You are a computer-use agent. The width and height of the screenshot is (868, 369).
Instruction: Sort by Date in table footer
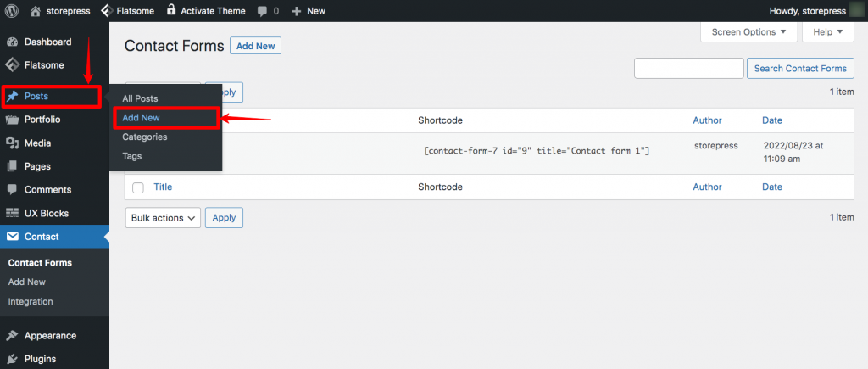tap(772, 187)
